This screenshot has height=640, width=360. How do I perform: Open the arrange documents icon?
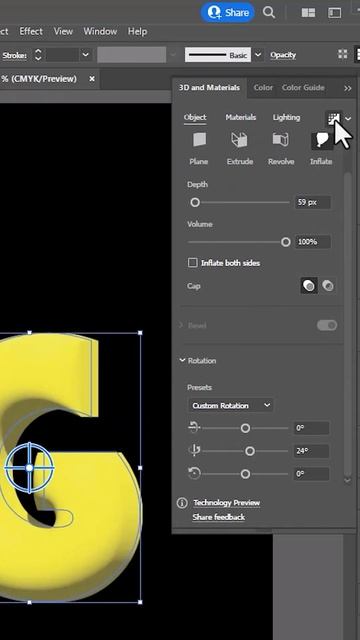tap(308, 13)
